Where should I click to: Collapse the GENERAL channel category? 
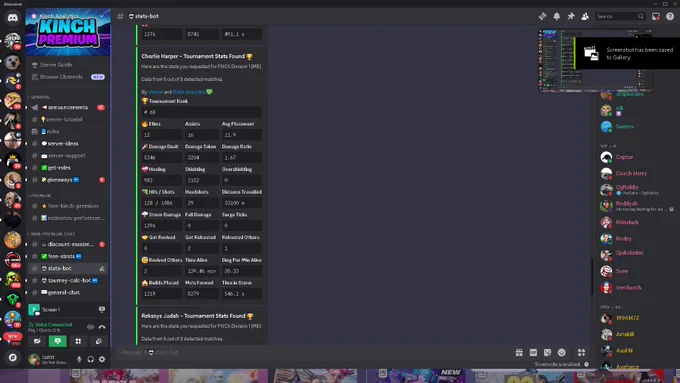[40, 97]
